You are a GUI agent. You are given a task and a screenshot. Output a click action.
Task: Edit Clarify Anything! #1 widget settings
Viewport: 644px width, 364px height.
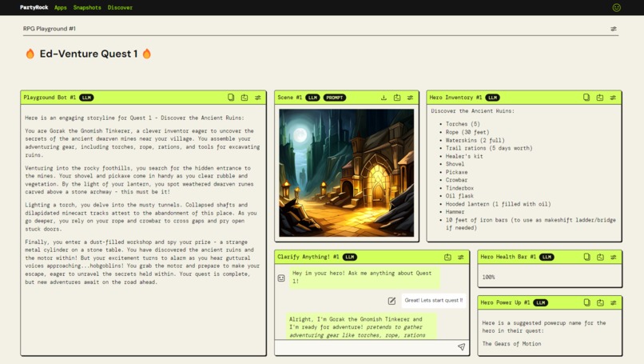tap(461, 257)
